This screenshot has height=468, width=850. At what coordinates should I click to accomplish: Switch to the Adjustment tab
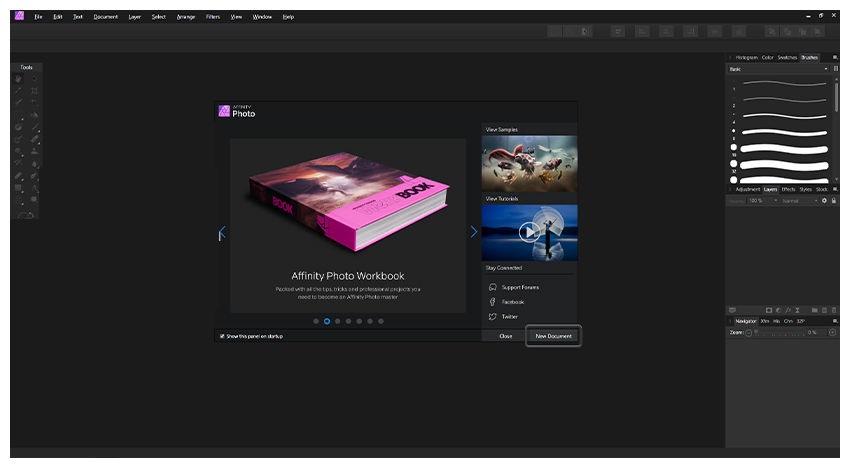coord(748,189)
